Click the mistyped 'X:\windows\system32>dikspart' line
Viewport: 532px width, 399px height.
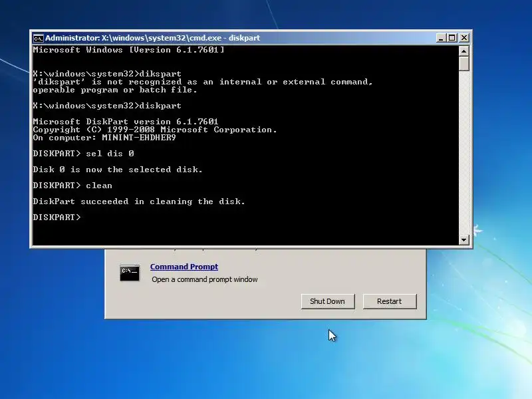click(107, 74)
